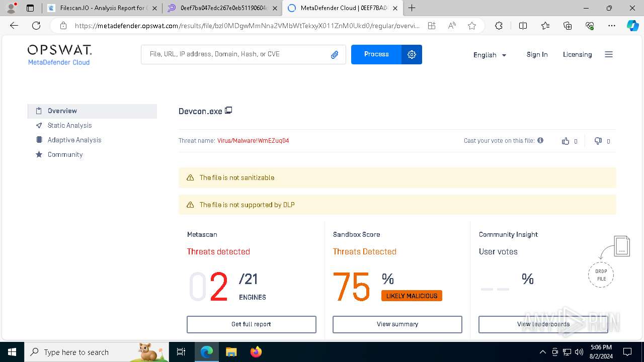
Task: Click the Drop File upload area
Action: click(601, 275)
